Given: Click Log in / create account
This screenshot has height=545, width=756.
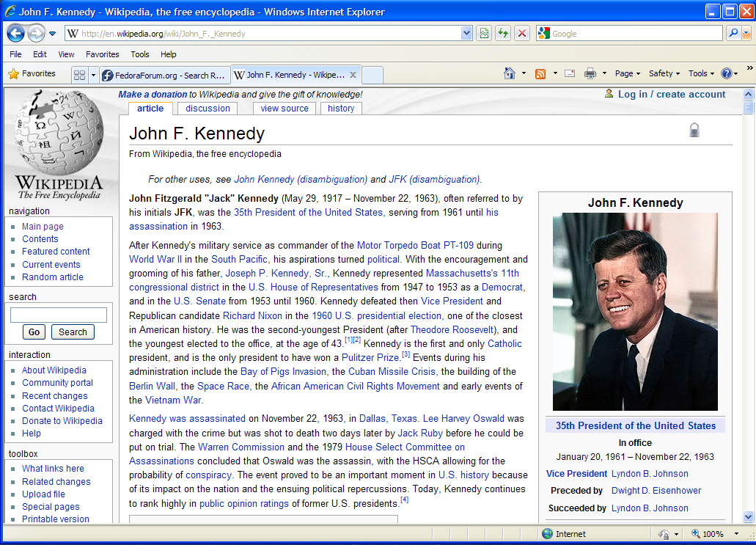Looking at the screenshot, I should (x=672, y=94).
